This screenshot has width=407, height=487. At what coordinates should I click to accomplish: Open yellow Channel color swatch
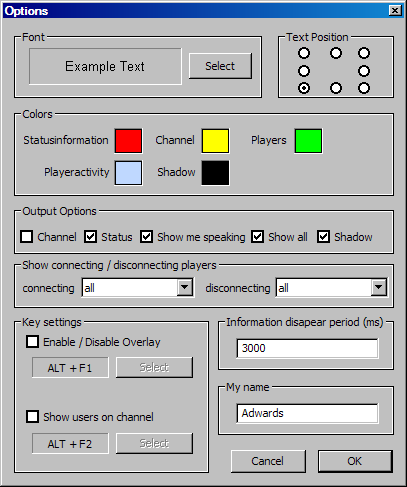point(215,141)
